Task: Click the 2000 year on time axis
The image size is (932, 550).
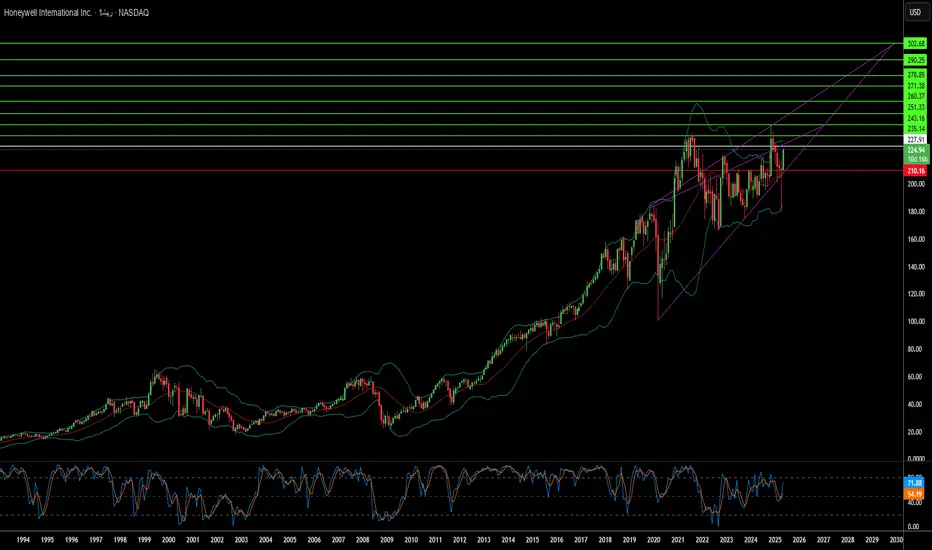Action: [168, 540]
